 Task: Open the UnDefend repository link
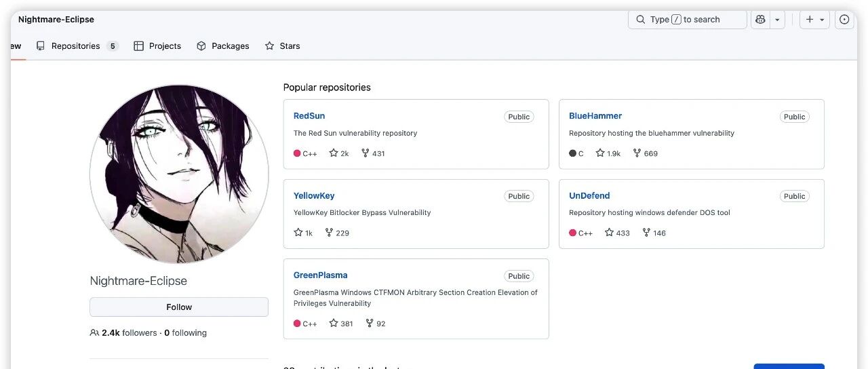coord(589,195)
